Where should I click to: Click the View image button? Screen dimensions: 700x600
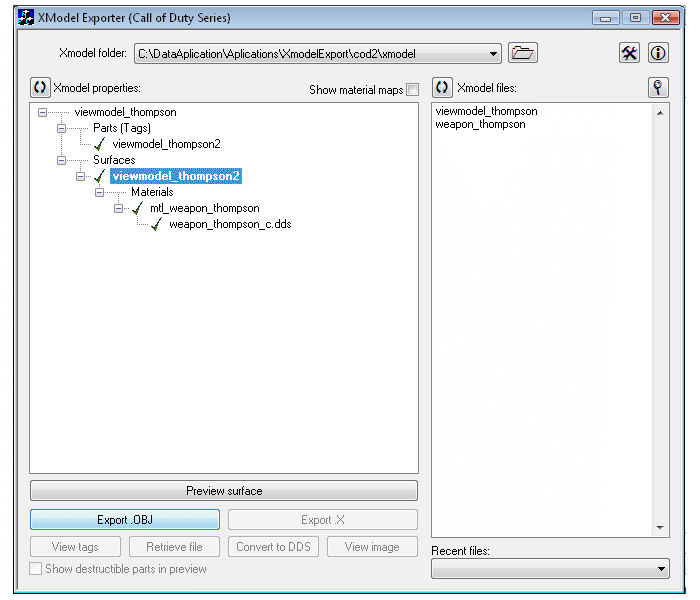372,547
